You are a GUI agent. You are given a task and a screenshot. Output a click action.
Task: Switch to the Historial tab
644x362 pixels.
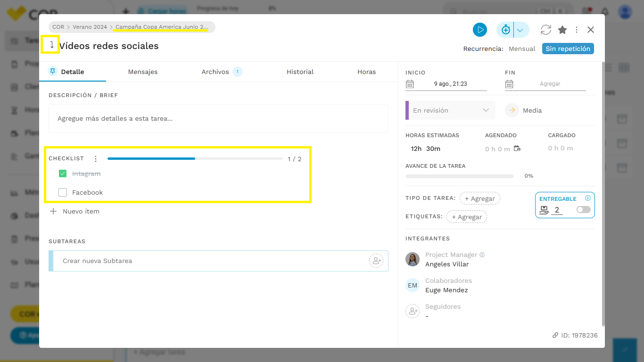300,72
